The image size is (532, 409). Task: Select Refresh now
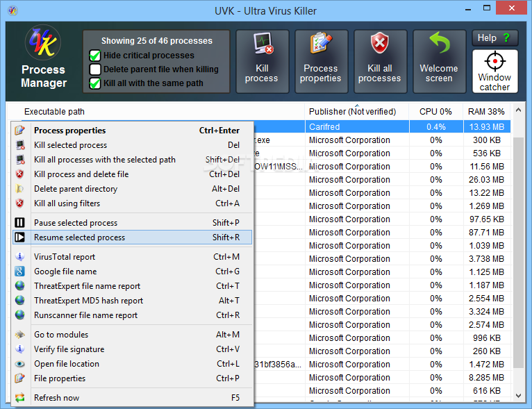pyautogui.click(x=133, y=397)
